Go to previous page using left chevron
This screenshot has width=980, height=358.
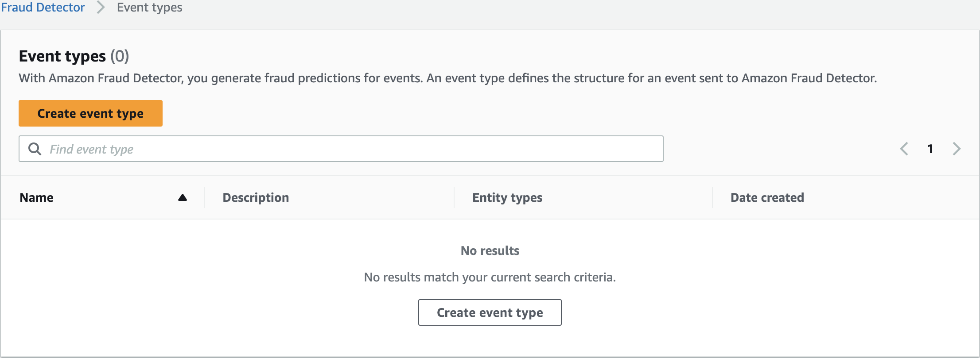(x=904, y=149)
